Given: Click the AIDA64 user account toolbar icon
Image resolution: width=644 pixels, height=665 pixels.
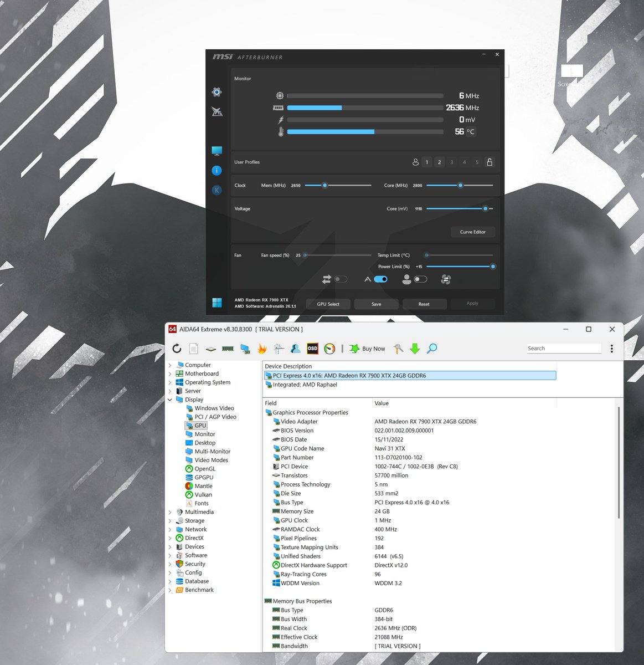Looking at the screenshot, I should [296, 349].
